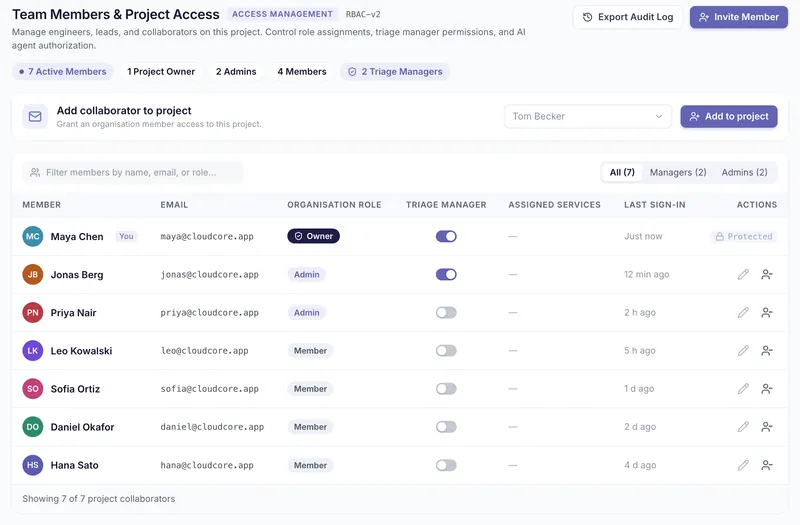This screenshot has height=525, width=800.
Task: Remove Sofia Ortiz via the user-minus icon
Action: pyautogui.click(x=767, y=389)
